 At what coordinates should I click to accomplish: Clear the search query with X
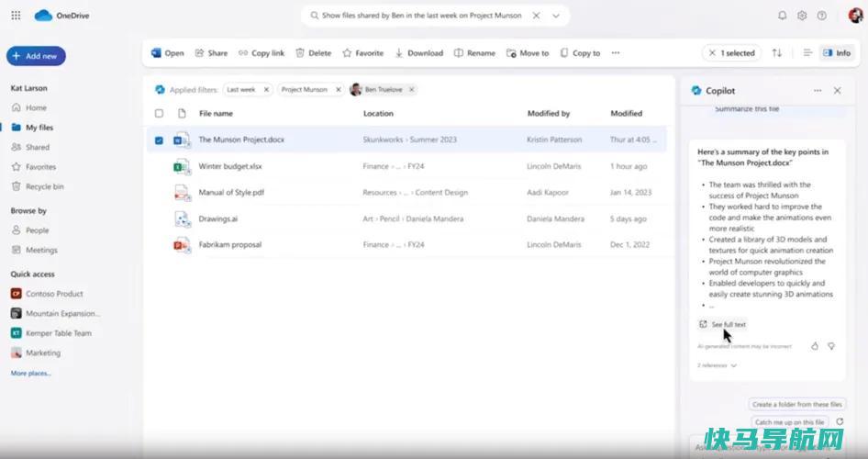click(x=536, y=16)
